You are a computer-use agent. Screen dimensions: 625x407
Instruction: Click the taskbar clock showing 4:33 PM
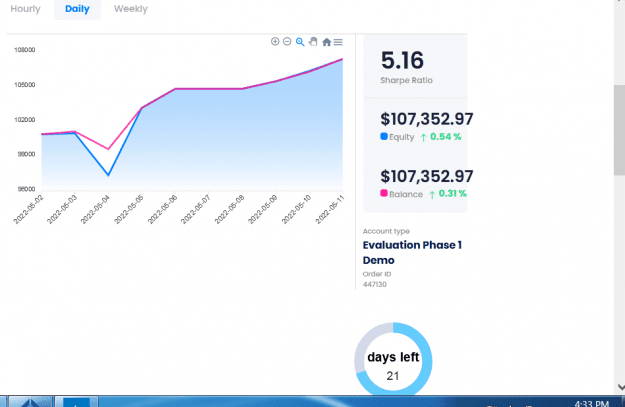[x=592, y=403]
